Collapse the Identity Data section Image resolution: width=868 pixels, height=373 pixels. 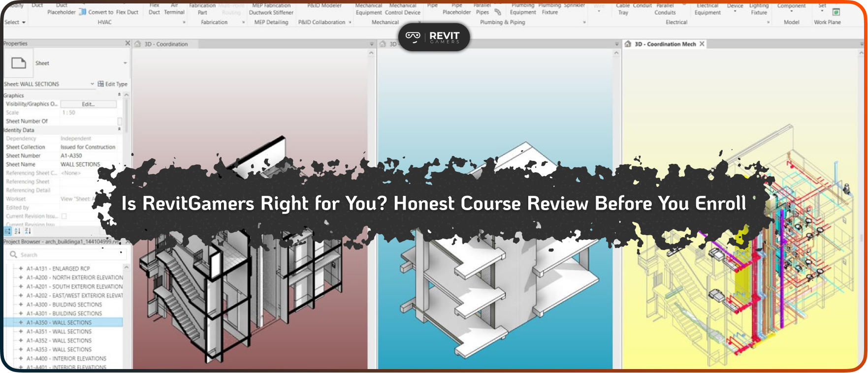119,129
